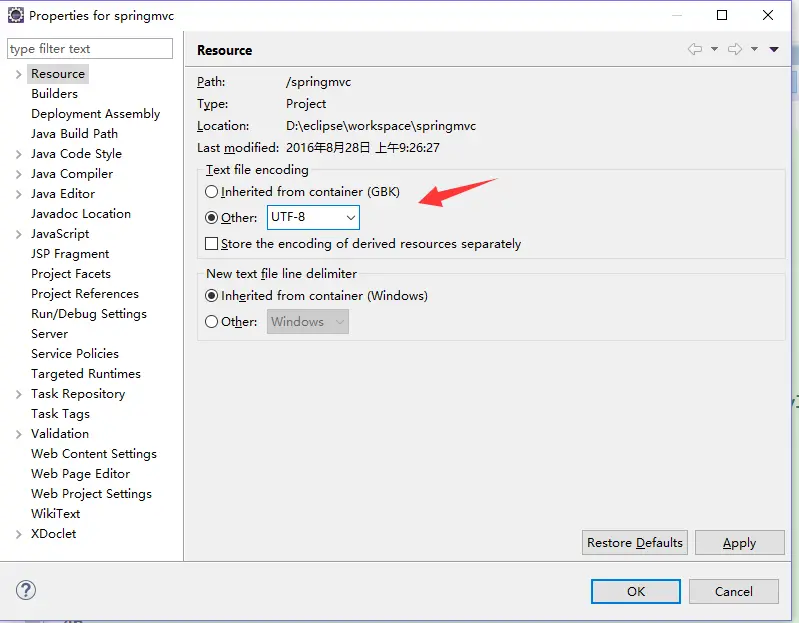The height and width of the screenshot is (623, 799).
Task: Open the Server properties page
Action: point(49,334)
